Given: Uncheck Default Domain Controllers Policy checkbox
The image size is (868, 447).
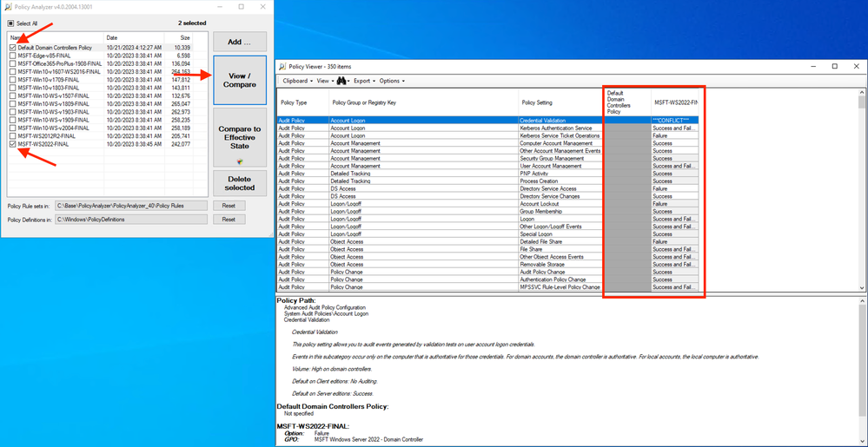Looking at the screenshot, I should (x=13, y=48).
